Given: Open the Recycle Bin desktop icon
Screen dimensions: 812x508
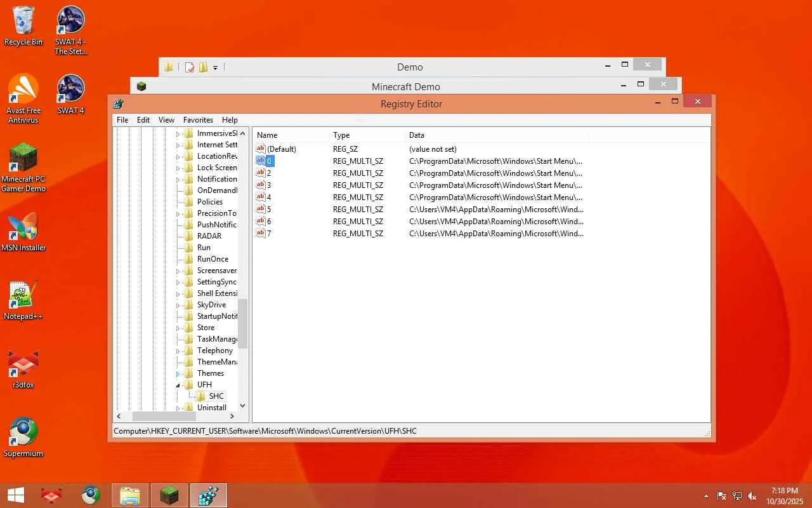Looking at the screenshot, I should pyautogui.click(x=23, y=26).
